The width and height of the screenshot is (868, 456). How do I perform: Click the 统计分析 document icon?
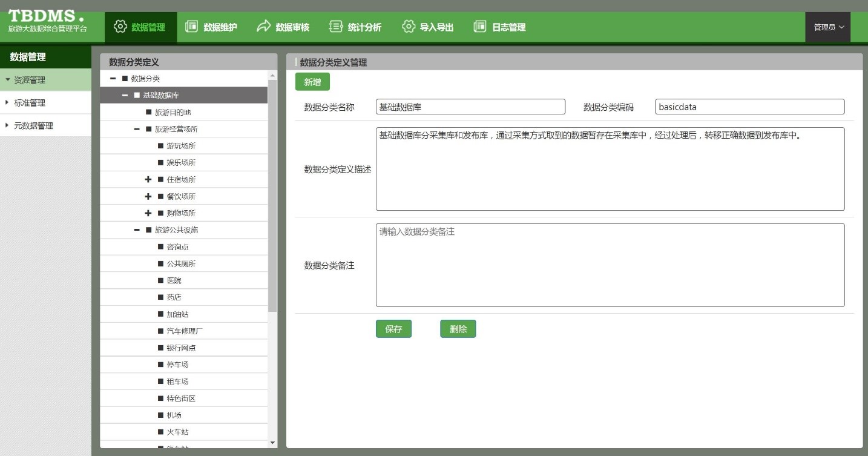pyautogui.click(x=335, y=27)
